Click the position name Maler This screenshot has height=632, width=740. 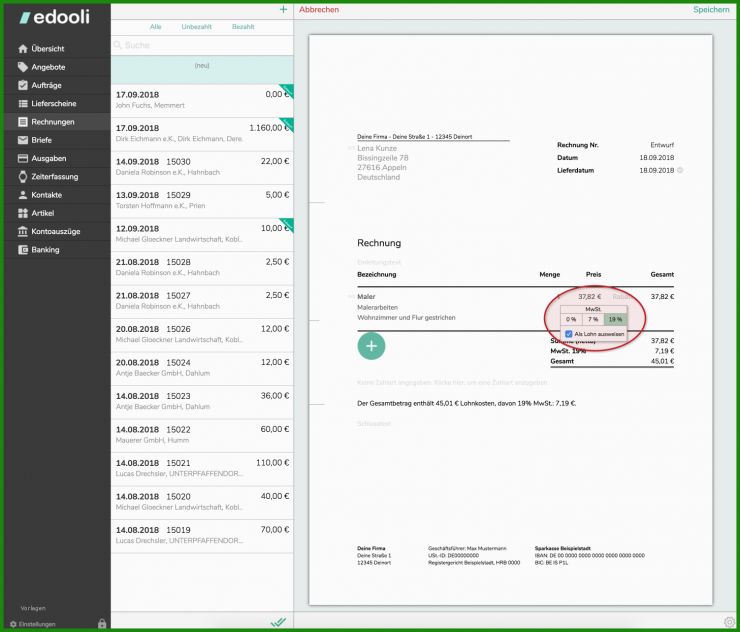coord(366,297)
